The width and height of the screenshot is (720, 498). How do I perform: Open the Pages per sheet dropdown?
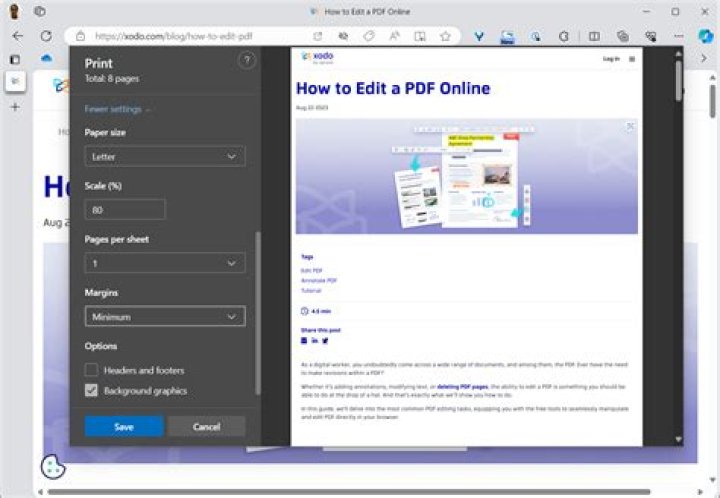165,263
